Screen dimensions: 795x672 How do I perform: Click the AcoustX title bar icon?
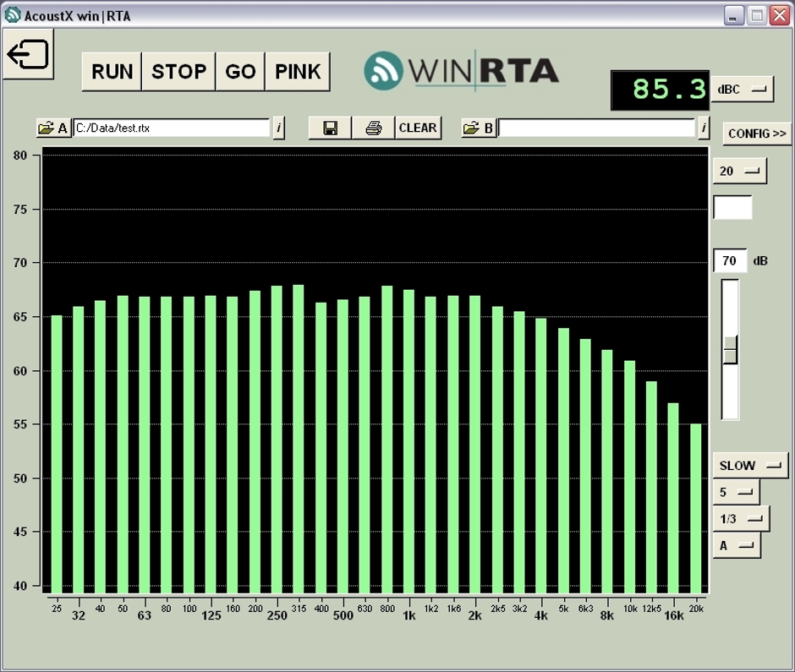13,16
